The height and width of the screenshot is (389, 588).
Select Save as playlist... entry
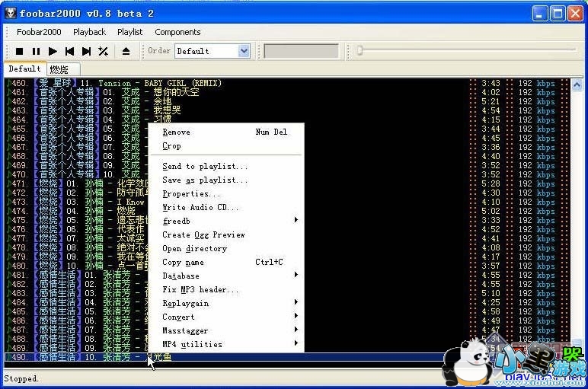click(x=226, y=180)
